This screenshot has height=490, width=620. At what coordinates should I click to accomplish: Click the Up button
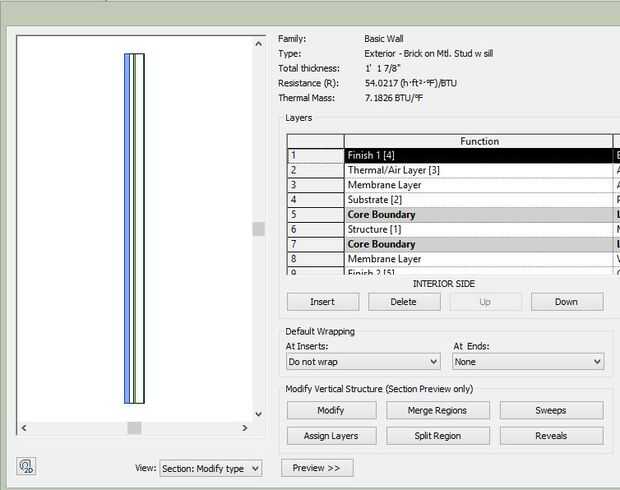(x=485, y=302)
